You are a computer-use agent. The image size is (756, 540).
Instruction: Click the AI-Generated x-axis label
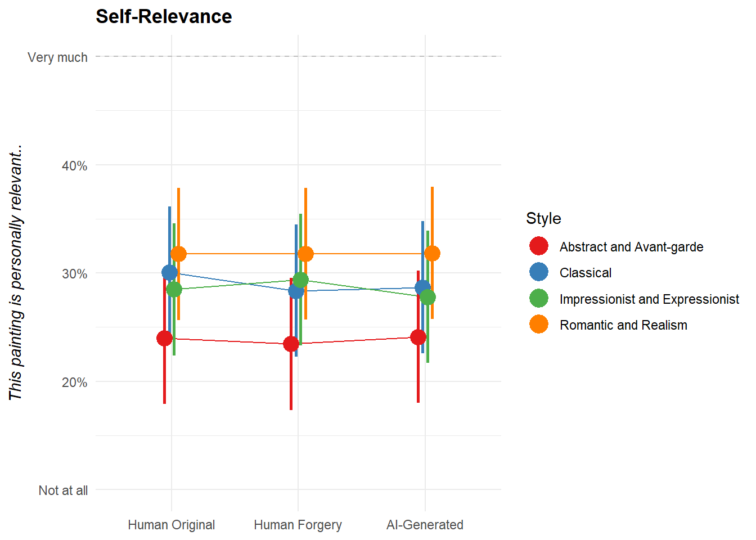[425, 525]
